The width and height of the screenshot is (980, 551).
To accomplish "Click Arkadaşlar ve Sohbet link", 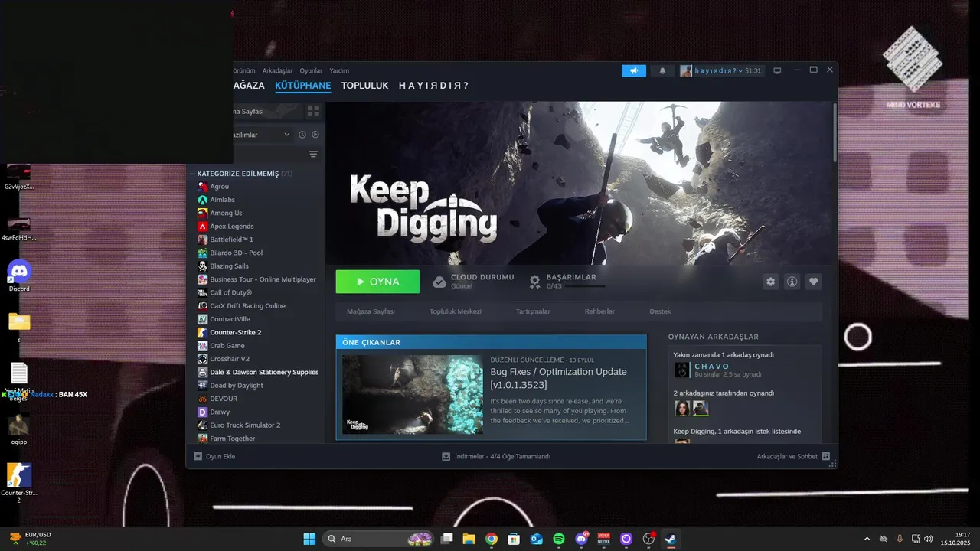I will (793, 456).
